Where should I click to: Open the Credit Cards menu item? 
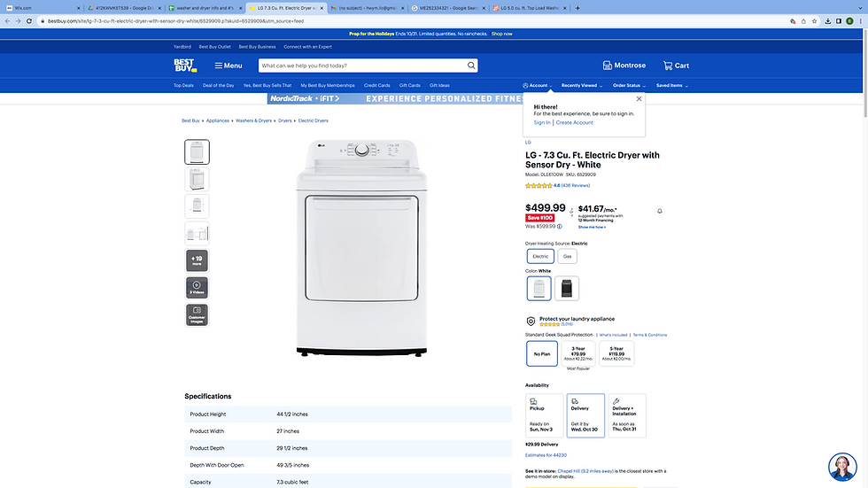click(x=377, y=85)
